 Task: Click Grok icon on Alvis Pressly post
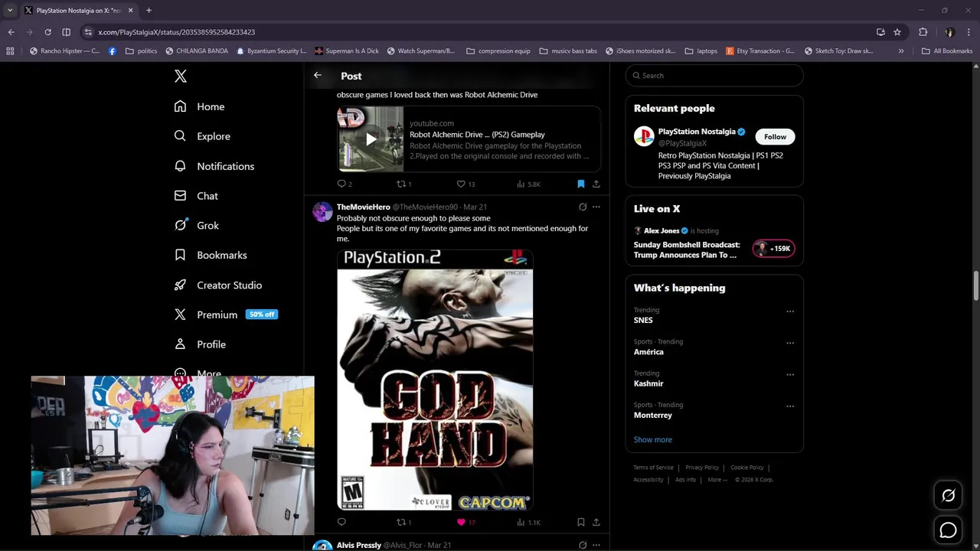[x=583, y=545]
